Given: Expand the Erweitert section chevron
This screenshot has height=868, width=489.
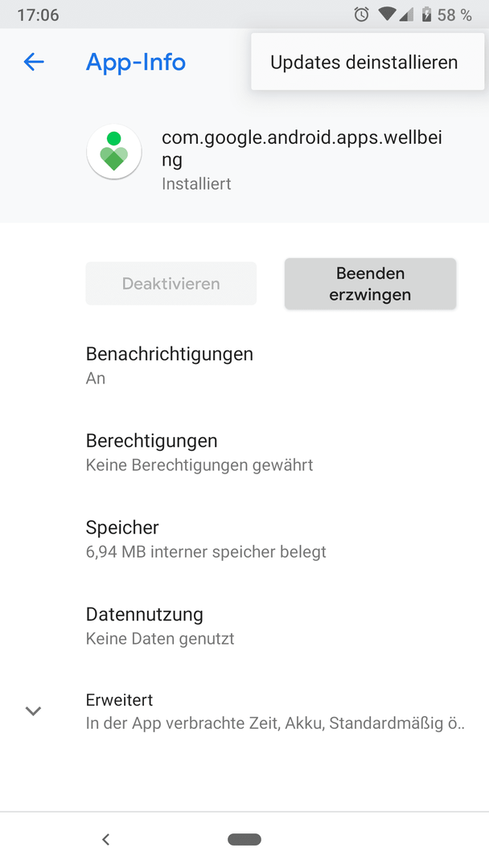Looking at the screenshot, I should 34,710.
